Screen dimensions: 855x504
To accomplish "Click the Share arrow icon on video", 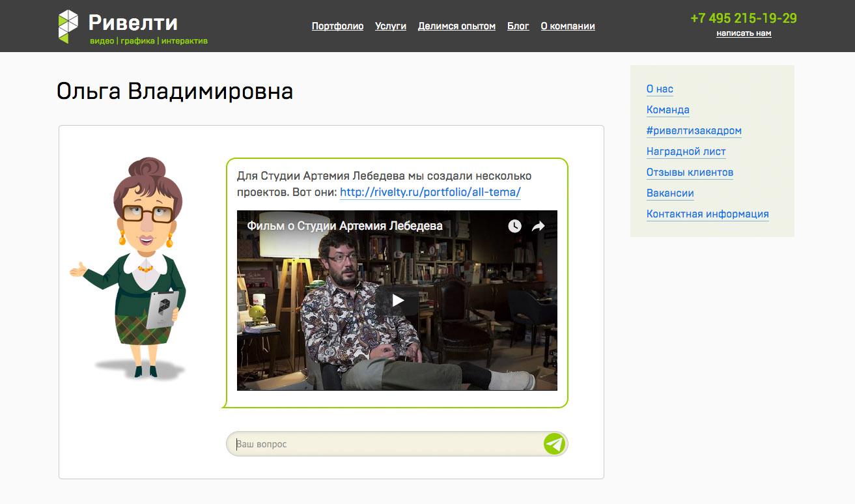I will 539,226.
